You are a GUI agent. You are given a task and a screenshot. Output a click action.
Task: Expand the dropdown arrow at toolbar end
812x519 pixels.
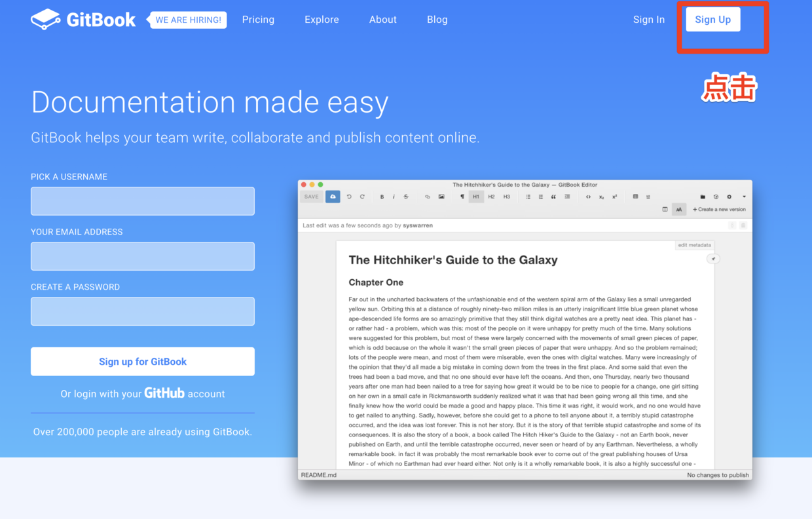point(744,197)
